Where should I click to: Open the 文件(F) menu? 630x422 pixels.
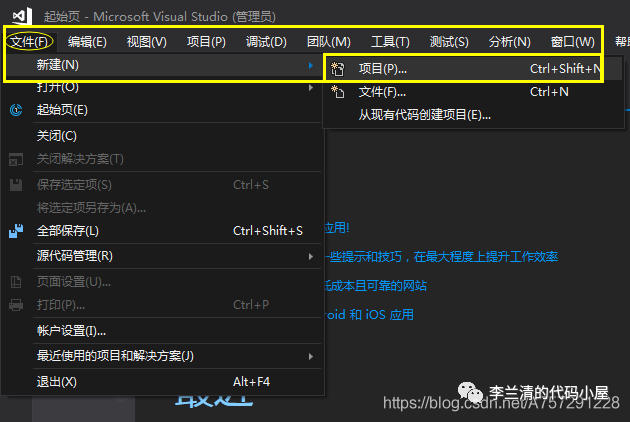(29, 41)
